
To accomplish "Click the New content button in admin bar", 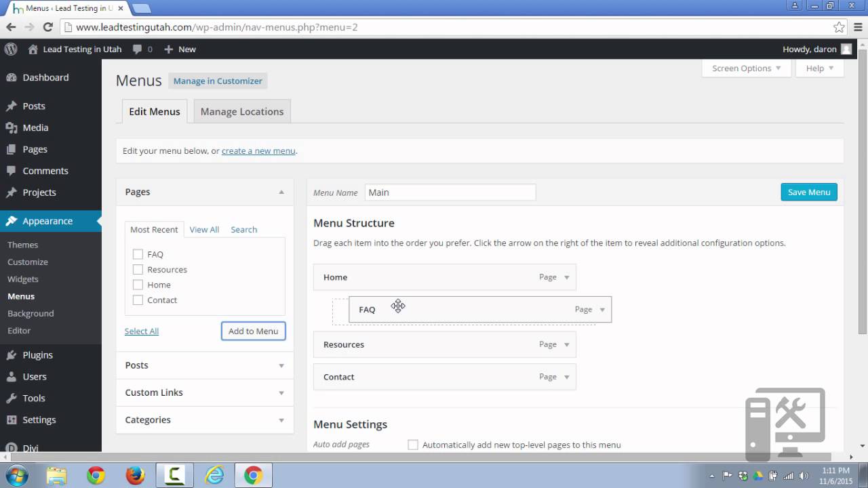I will point(180,49).
